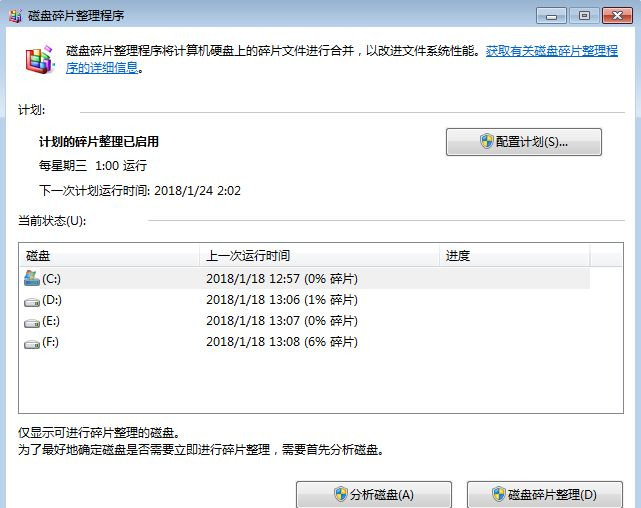Click the Disk Defragmenter title bar icon
This screenshot has width=641, height=508.
click(x=15, y=16)
